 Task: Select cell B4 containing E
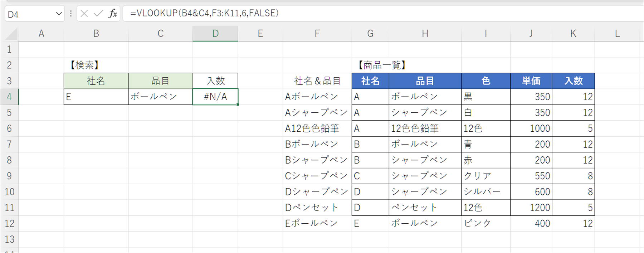96,97
